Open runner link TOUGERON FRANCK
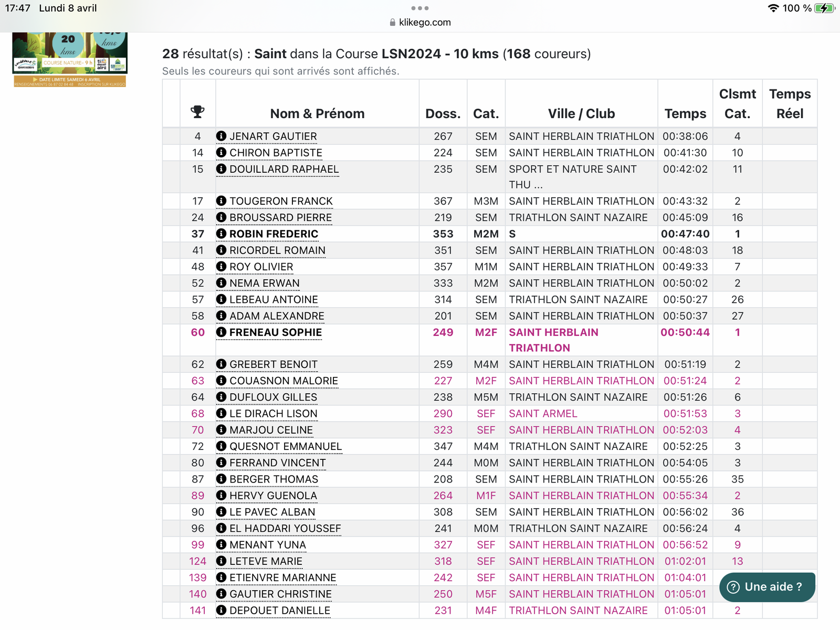840x630 pixels. click(x=281, y=201)
